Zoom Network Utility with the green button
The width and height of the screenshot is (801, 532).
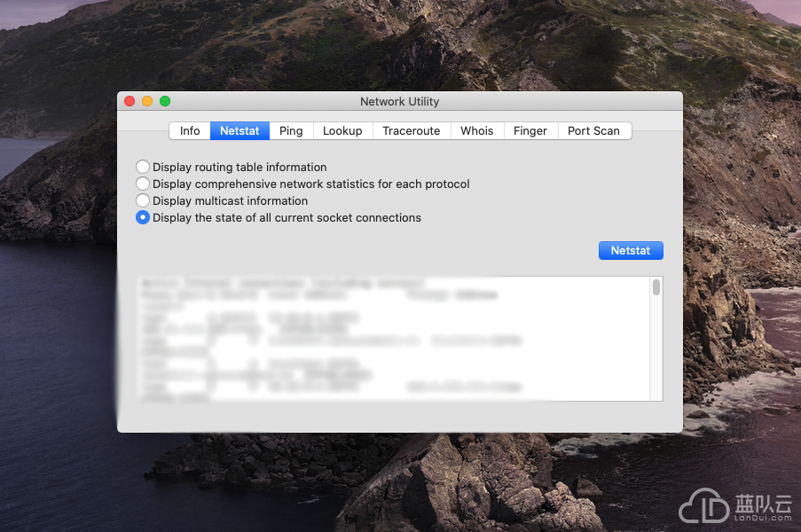click(x=165, y=101)
